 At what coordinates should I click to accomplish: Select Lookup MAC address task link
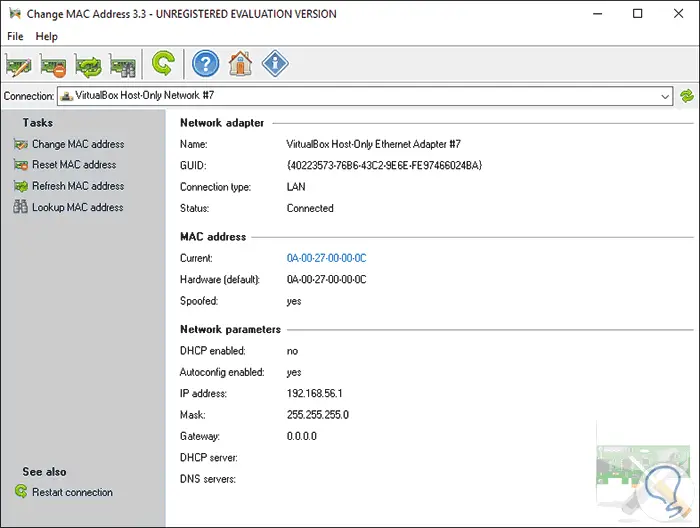77,207
